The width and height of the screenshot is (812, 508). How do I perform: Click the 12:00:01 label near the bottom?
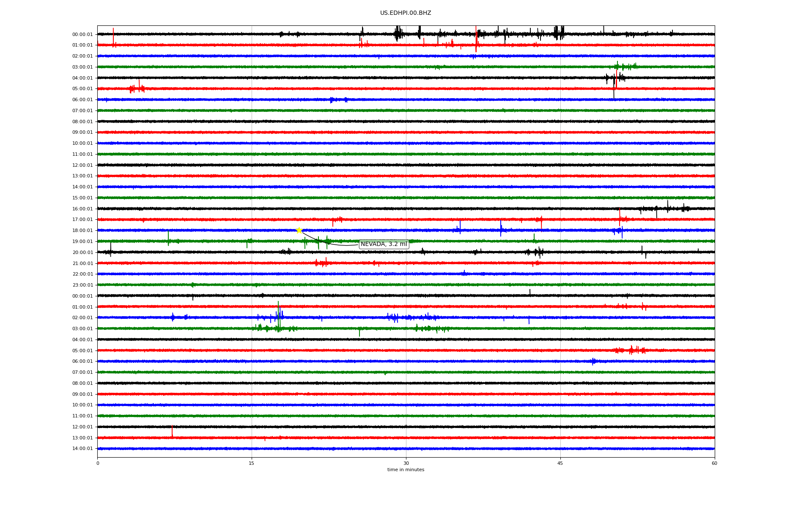tap(82, 427)
